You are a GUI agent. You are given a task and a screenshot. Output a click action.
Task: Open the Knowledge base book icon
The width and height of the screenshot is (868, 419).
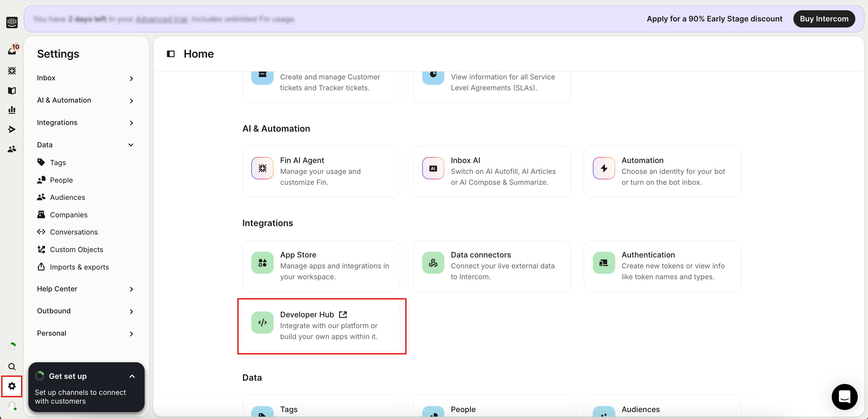point(12,90)
